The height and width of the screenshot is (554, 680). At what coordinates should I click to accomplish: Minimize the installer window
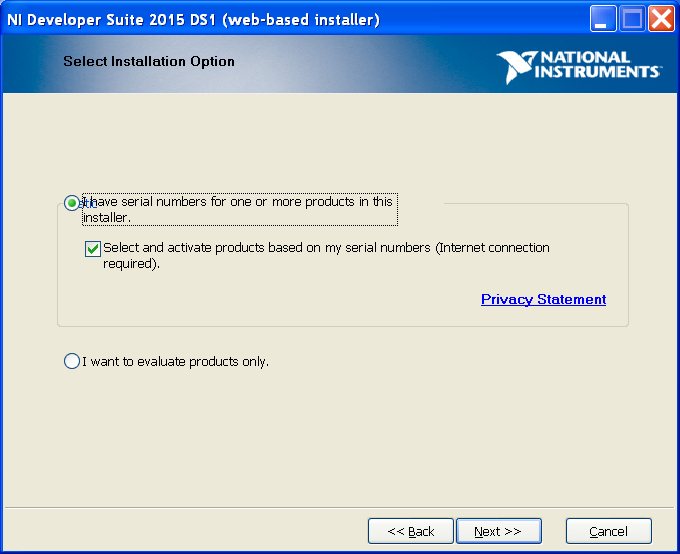[x=603, y=19]
